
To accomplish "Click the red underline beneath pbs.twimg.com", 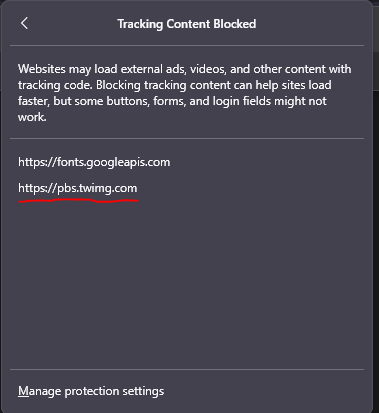I will click(x=79, y=201).
